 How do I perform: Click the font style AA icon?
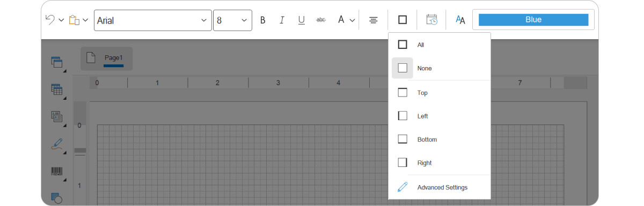coord(460,20)
